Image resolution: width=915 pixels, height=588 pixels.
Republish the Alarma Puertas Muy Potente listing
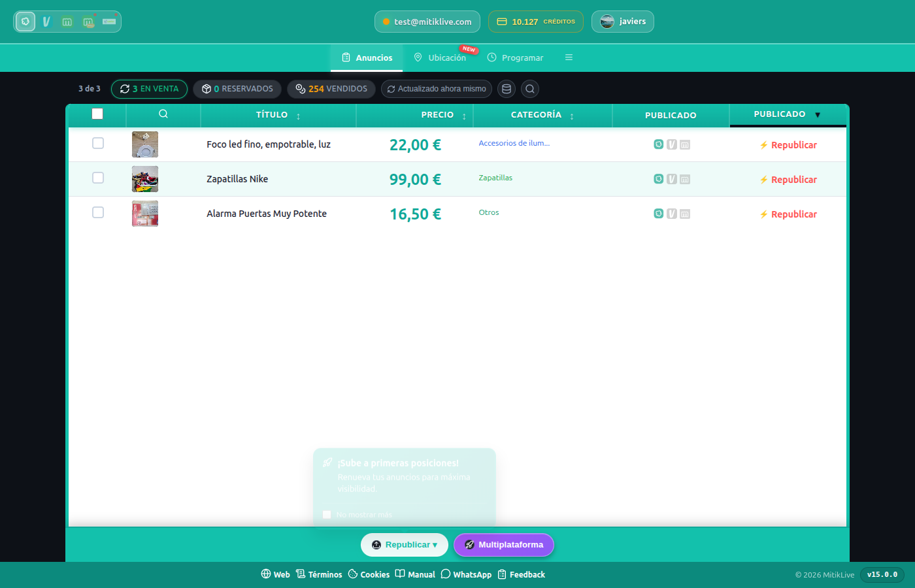pyautogui.click(x=788, y=214)
